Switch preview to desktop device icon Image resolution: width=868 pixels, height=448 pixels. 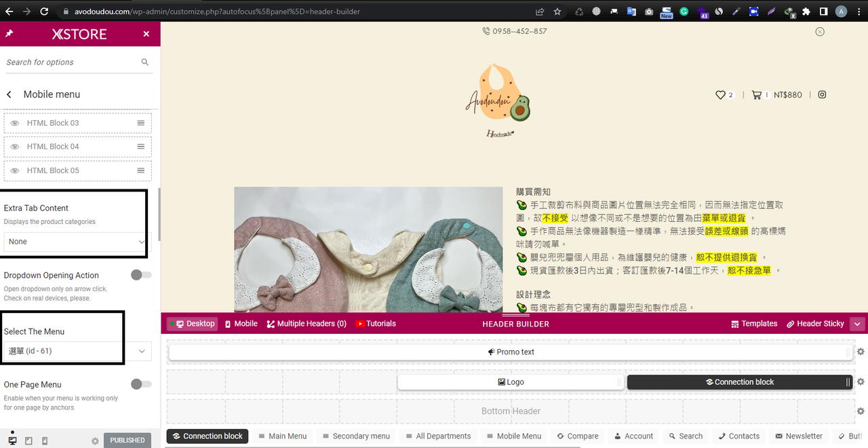tap(12, 440)
